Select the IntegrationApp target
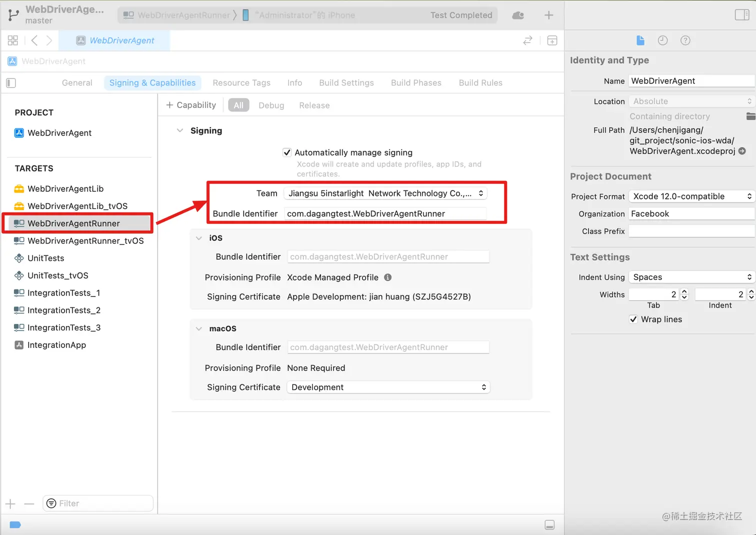This screenshot has height=535, width=756. (x=50, y=345)
